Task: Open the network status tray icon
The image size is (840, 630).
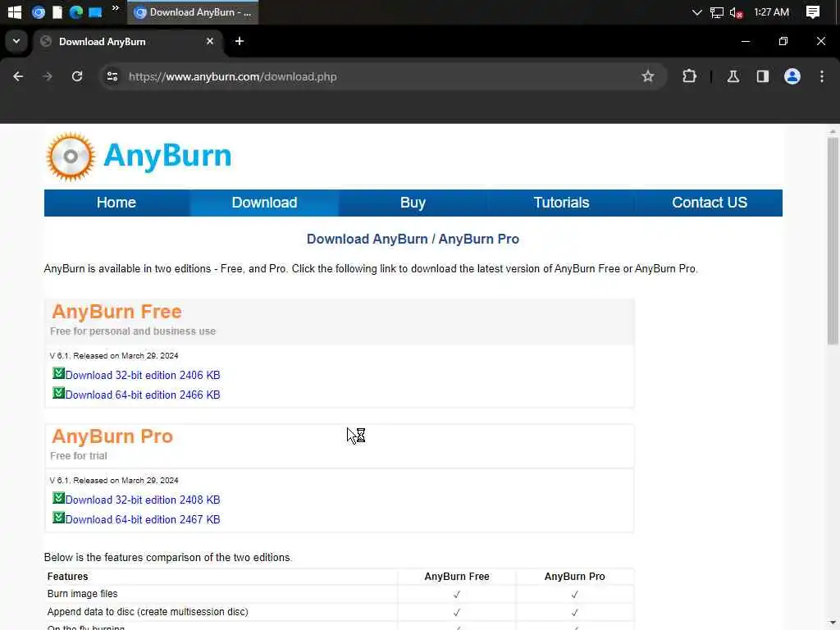Action: pos(716,12)
